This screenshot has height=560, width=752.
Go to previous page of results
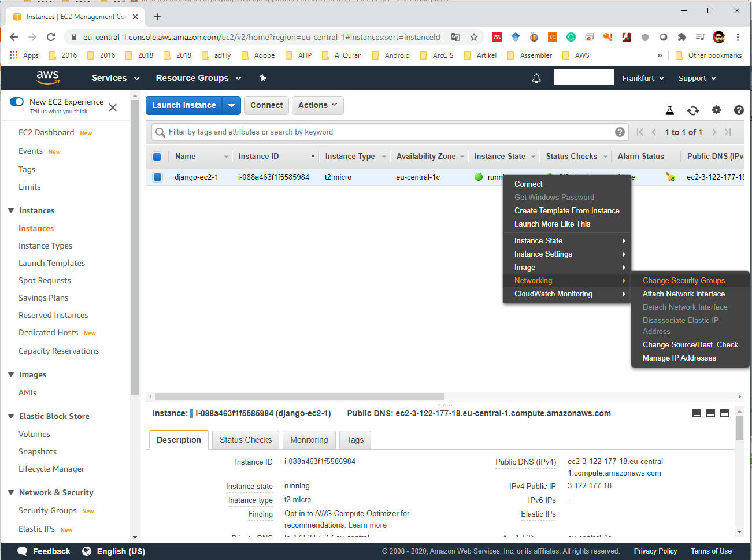point(654,132)
